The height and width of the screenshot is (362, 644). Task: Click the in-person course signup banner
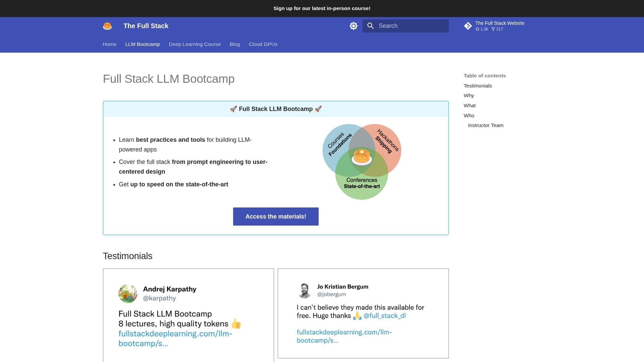point(322,8)
